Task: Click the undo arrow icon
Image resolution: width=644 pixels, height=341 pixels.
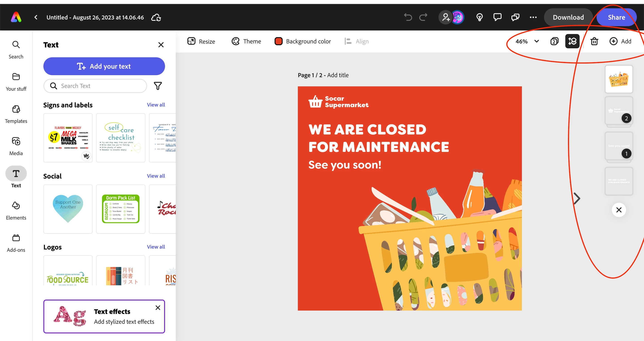Action: tap(408, 17)
